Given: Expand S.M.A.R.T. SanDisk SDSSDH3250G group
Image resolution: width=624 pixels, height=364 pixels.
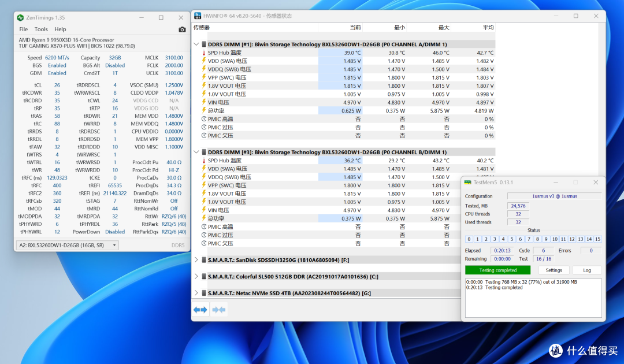Looking at the screenshot, I should [x=196, y=260].
